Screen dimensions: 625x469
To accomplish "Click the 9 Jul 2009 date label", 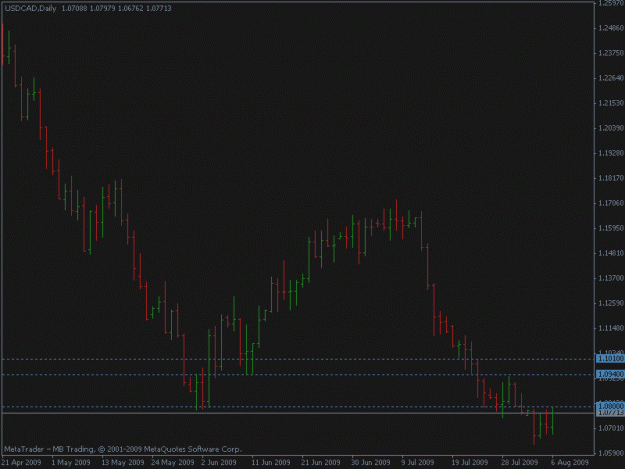I will [x=418, y=463].
